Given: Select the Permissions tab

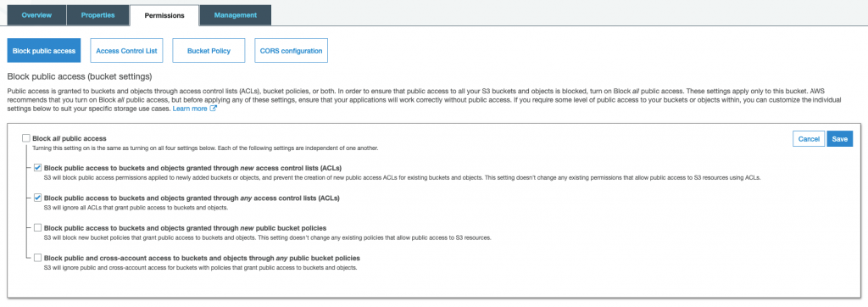Looking at the screenshot, I should tap(164, 15).
